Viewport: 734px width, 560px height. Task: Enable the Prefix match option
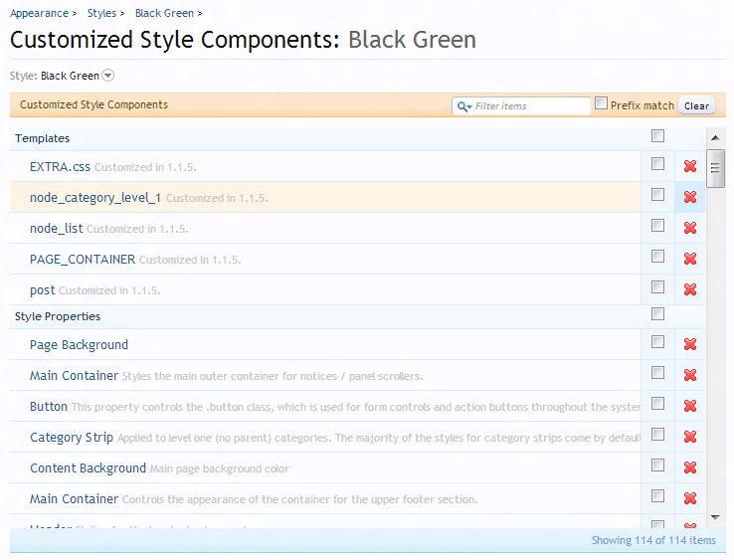pyautogui.click(x=601, y=103)
